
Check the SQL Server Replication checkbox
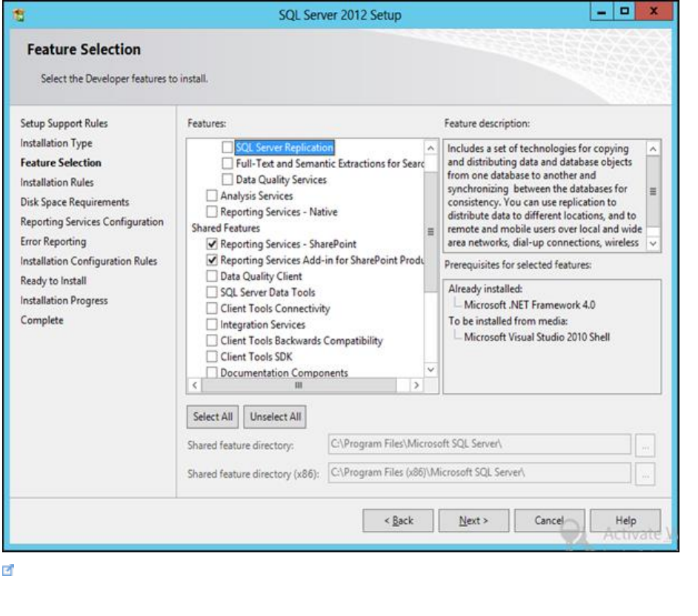(x=227, y=147)
